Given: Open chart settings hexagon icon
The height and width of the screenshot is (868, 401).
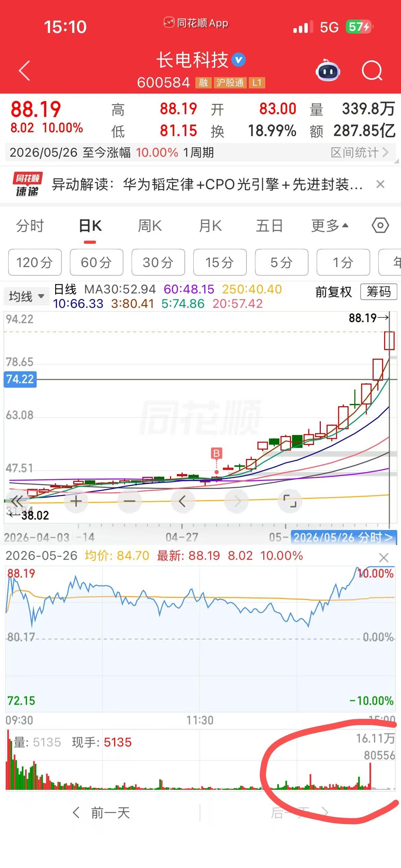Looking at the screenshot, I should tap(380, 226).
